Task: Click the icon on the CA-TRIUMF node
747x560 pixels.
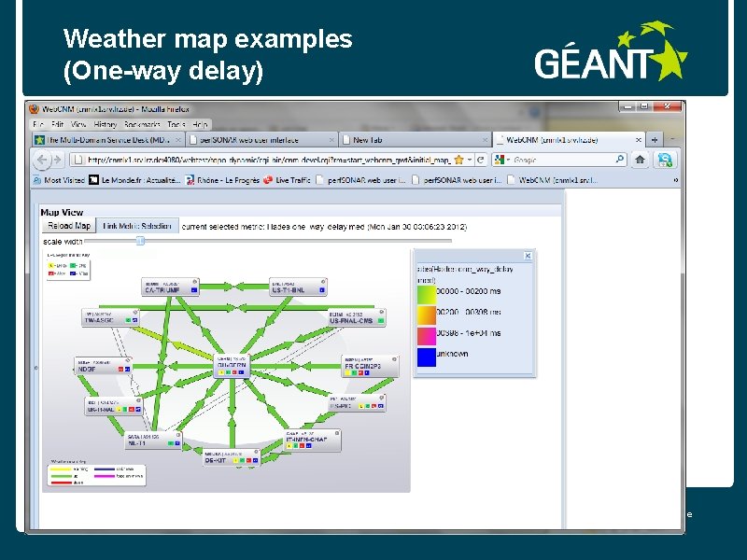Action: pos(197,280)
